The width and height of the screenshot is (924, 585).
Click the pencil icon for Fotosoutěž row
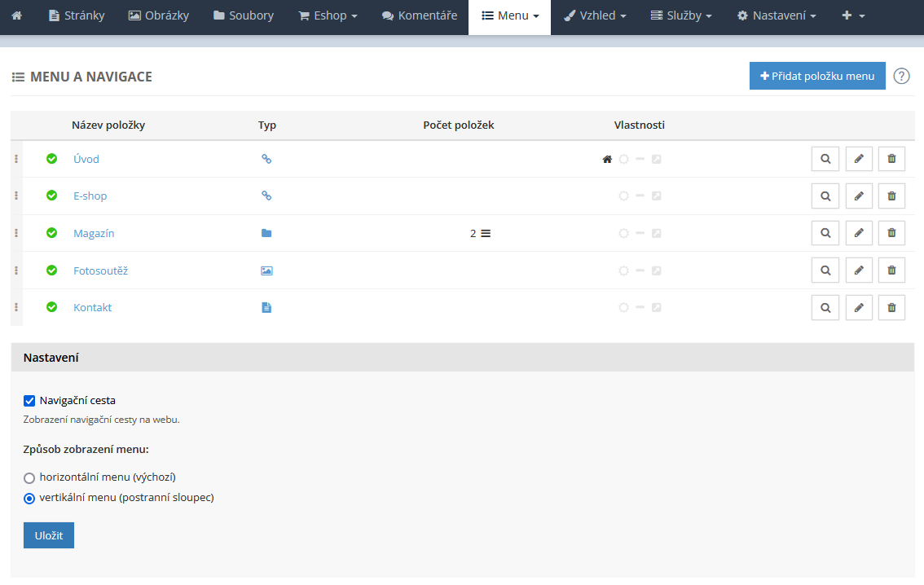tap(859, 271)
